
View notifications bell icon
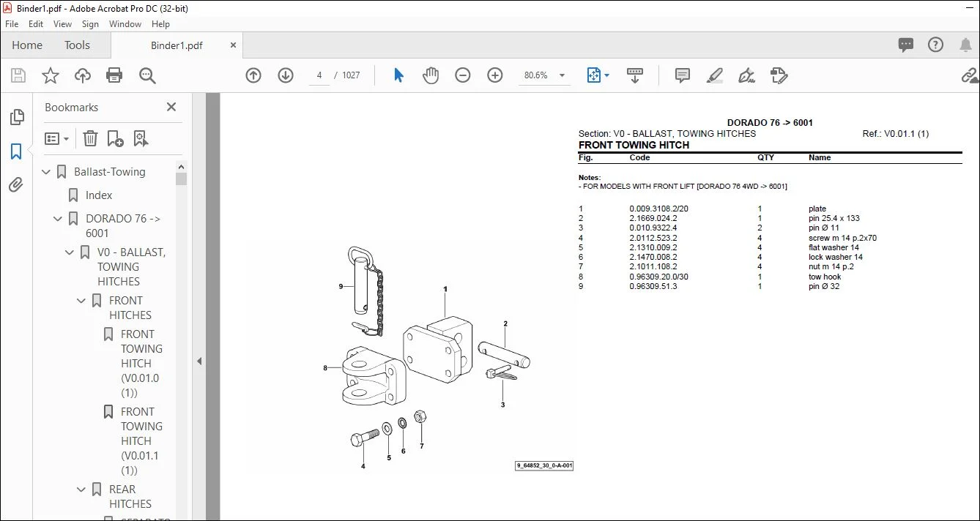[965, 45]
